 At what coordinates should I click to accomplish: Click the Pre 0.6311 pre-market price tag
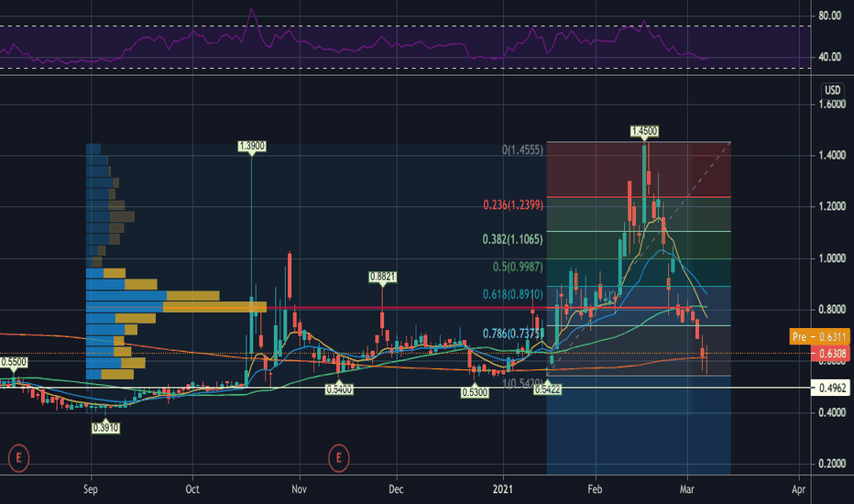click(x=819, y=336)
